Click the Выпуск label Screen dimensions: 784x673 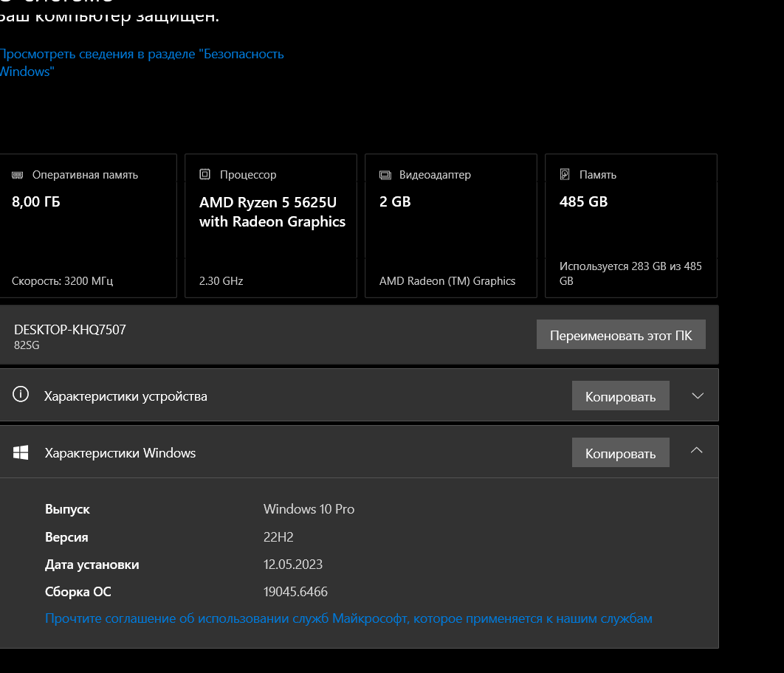pos(67,509)
